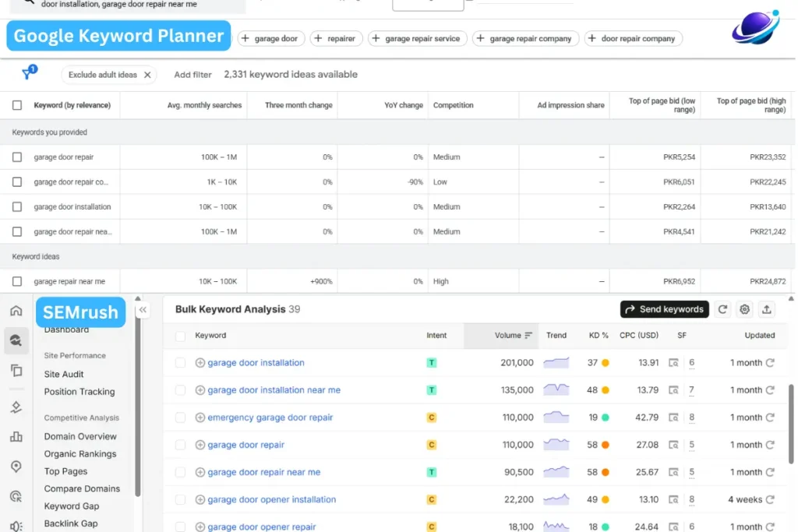Check the garage door repair row in Keyword Planner
798x532 pixels.
tap(17, 157)
